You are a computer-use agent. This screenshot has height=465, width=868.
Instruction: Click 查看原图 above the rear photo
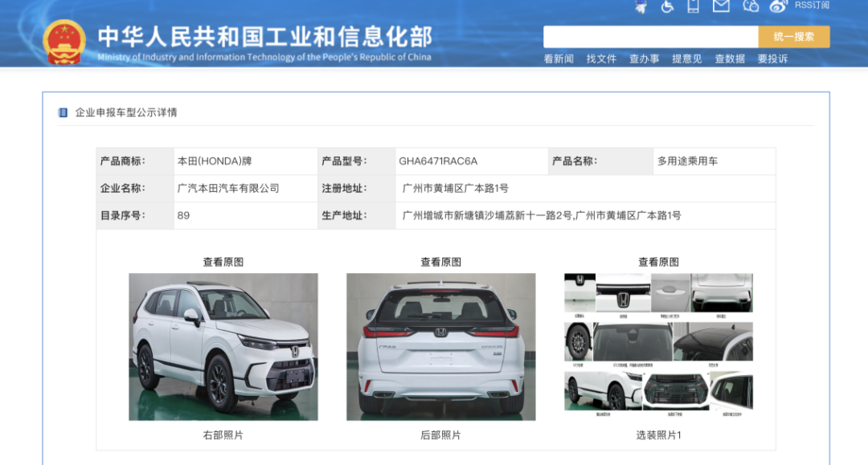click(440, 262)
